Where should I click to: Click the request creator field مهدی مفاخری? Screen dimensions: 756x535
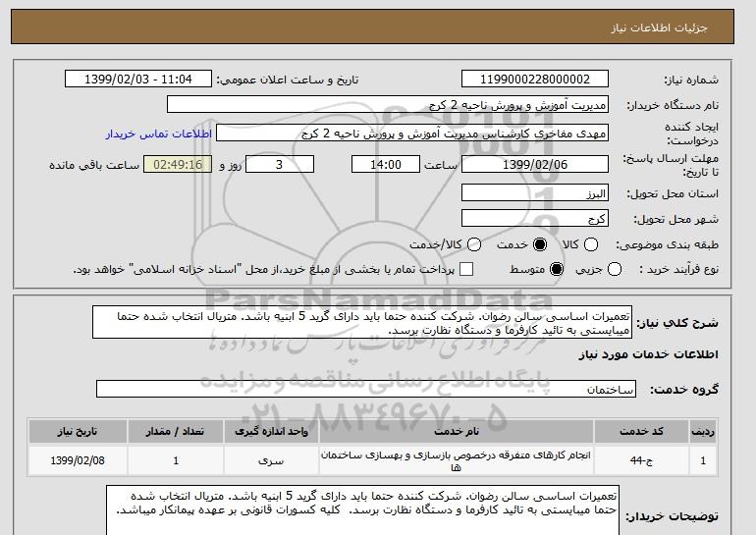[412, 134]
